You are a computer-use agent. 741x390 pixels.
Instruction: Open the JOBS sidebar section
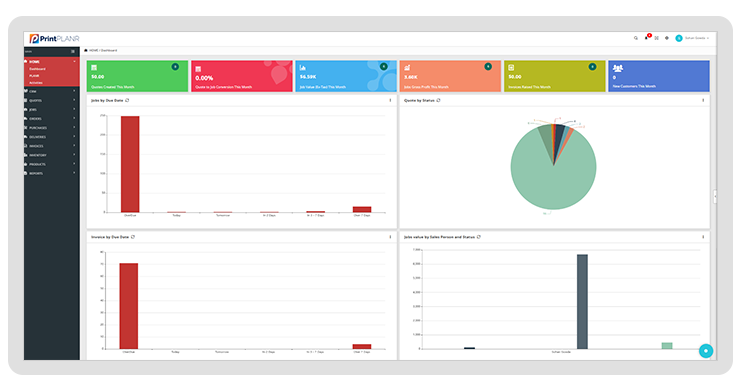click(x=52, y=109)
